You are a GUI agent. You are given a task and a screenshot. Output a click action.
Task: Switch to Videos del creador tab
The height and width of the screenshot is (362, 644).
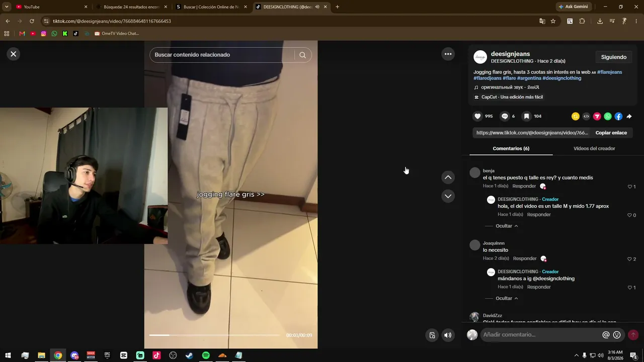594,148
